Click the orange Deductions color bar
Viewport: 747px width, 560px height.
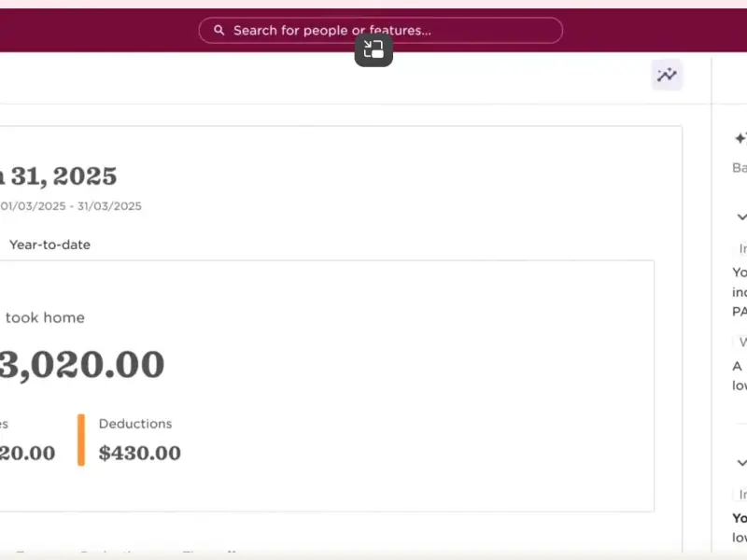pos(81,440)
